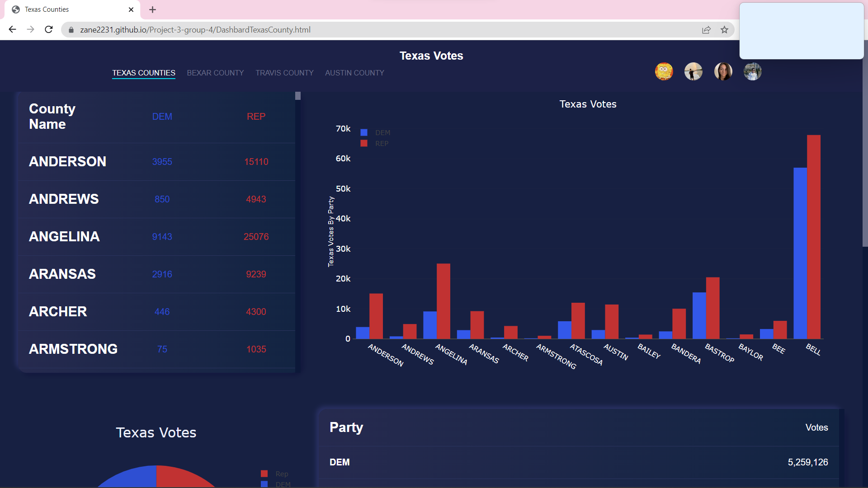Open a new browser tab

click(152, 9)
